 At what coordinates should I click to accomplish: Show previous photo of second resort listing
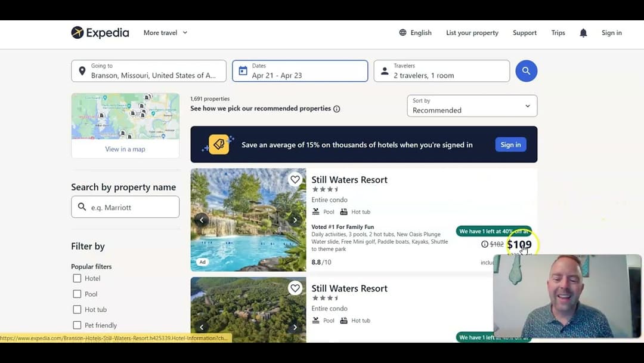[x=202, y=327]
